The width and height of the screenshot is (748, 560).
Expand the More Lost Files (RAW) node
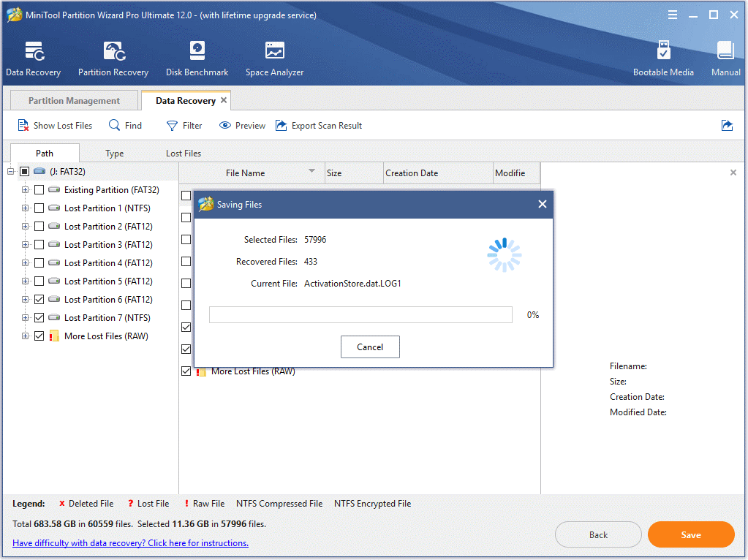(x=25, y=336)
